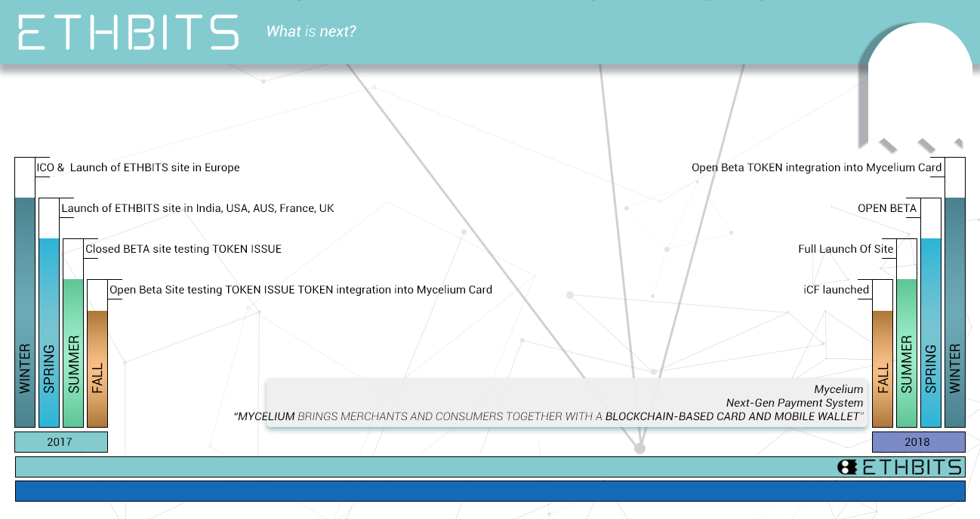Click 'Open Beta Site testing TOKEN ISSUE' milestone
980x519 pixels.
pos(301,290)
